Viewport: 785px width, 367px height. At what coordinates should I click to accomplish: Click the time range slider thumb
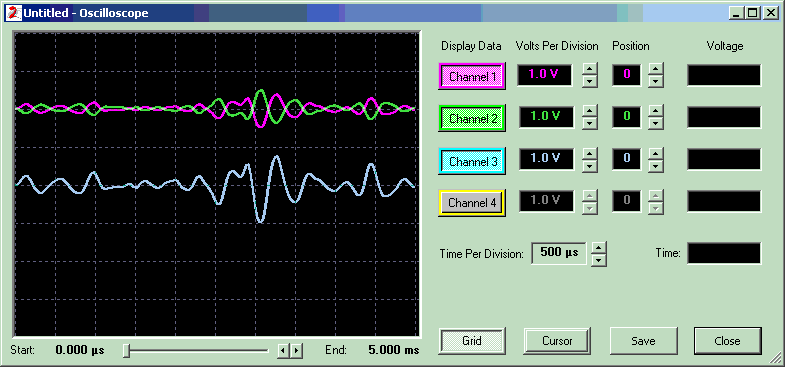(127, 351)
